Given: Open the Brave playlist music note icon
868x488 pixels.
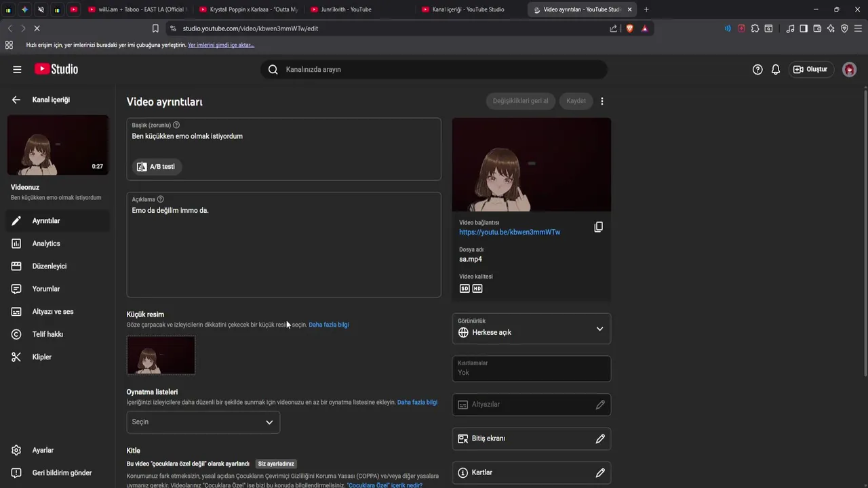Looking at the screenshot, I should [x=790, y=28].
